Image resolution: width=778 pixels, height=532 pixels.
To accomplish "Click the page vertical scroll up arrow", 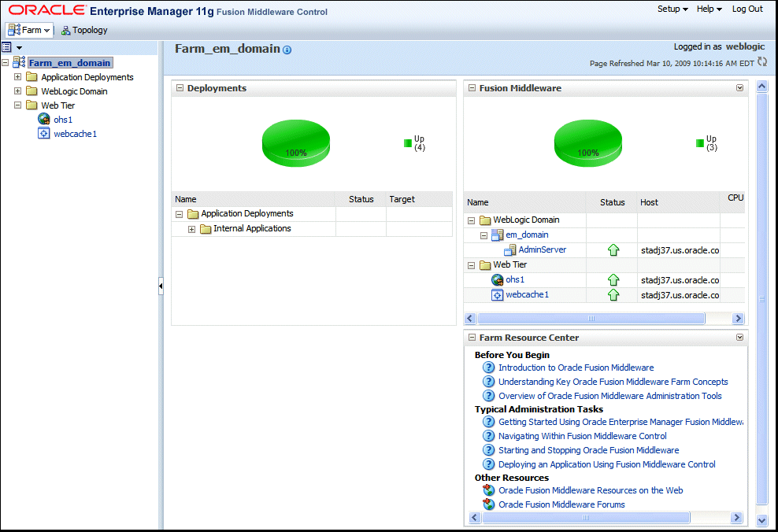I will tap(762, 87).
